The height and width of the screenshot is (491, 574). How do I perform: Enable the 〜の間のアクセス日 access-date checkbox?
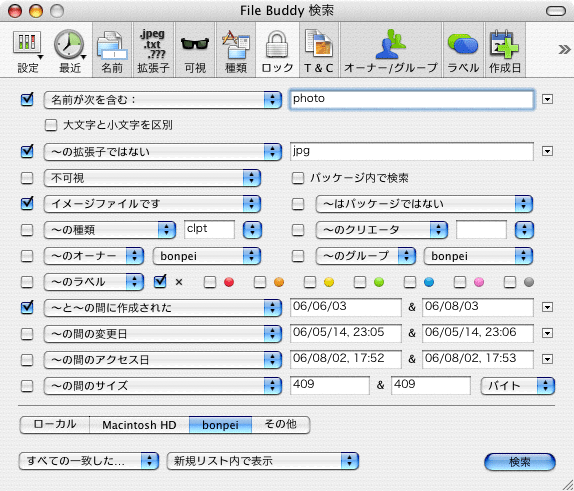[x=27, y=360]
